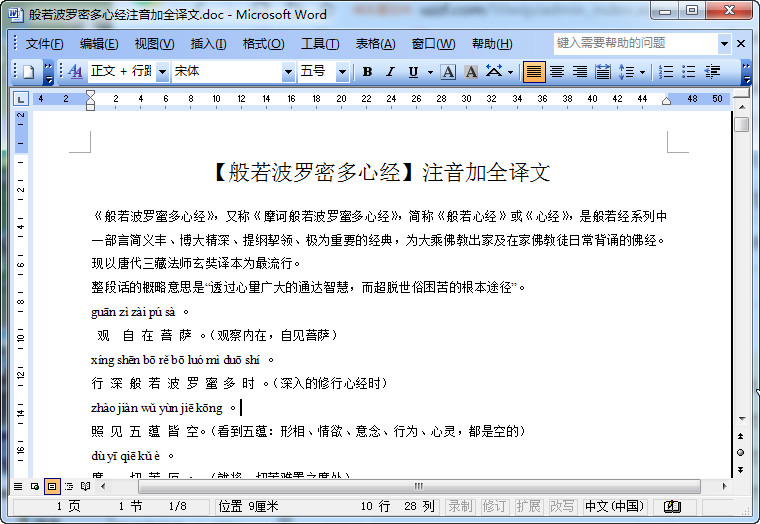
Task: Click the scroll up arrow
Action: click(x=742, y=107)
